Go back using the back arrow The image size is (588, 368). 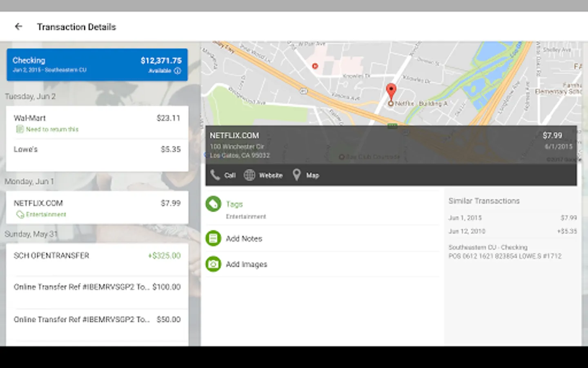18,27
